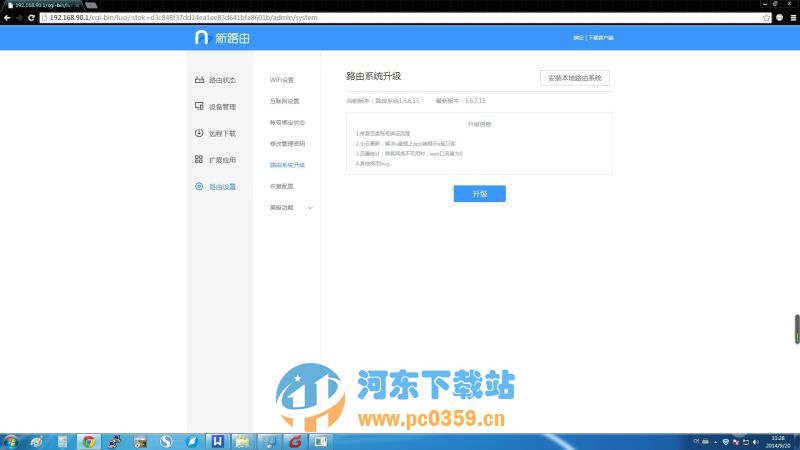Expand the 高级功能 chevron
Screen dimensions: 800x450
pyautogui.click(x=310, y=208)
